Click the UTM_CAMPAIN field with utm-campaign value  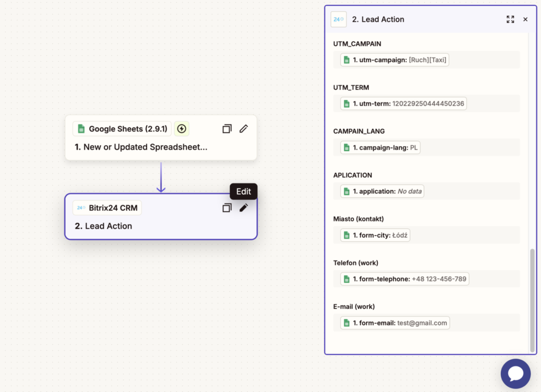point(395,60)
